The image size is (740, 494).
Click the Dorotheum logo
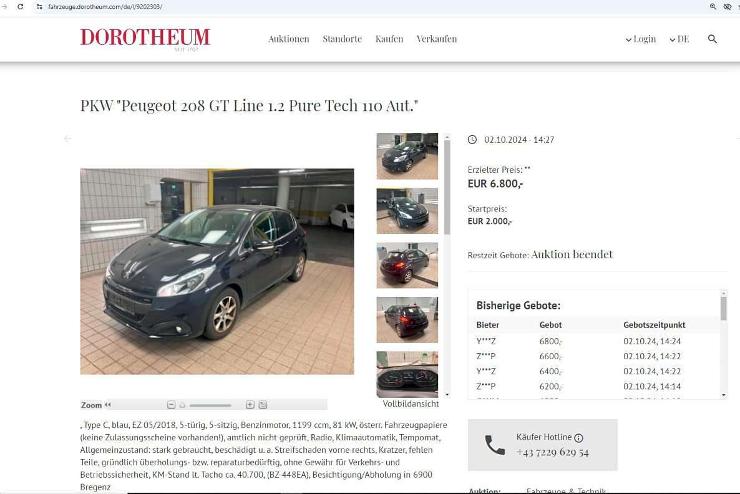pos(145,39)
